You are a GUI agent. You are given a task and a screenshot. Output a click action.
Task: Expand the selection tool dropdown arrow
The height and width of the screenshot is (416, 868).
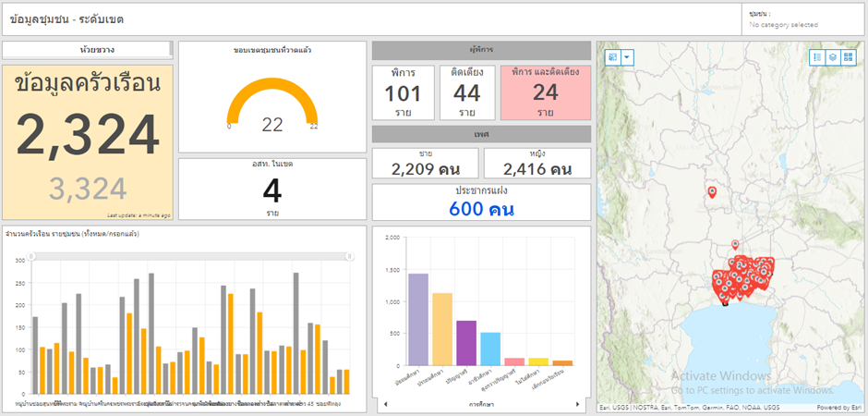pyautogui.click(x=628, y=57)
